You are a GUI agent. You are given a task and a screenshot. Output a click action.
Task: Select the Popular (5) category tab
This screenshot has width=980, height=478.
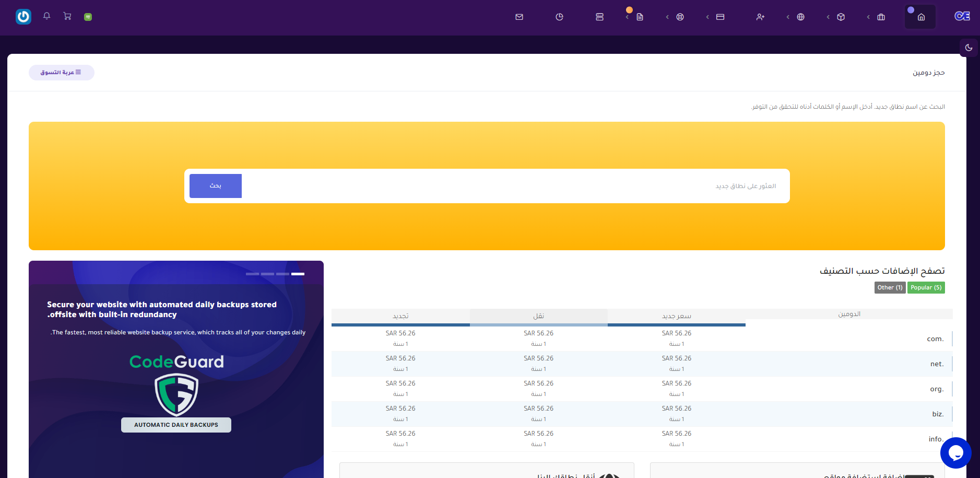pos(926,287)
